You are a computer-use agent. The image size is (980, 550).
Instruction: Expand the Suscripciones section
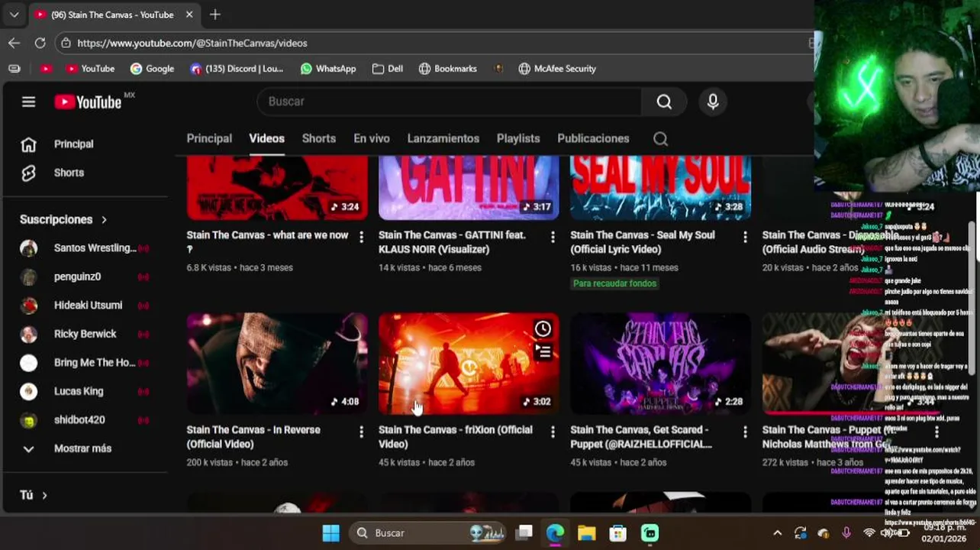64,219
